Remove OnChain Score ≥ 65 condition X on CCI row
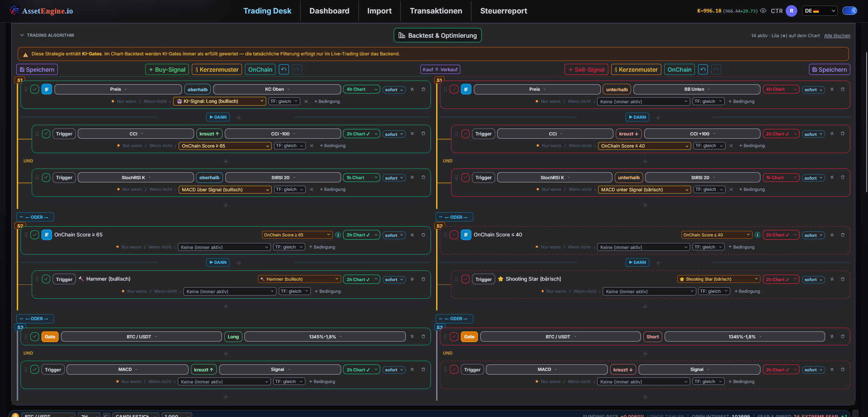 click(311, 146)
